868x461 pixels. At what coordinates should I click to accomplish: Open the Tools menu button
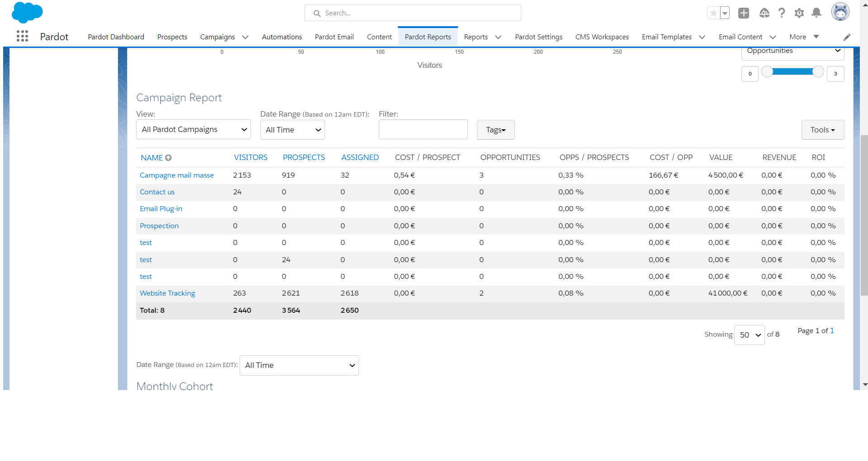(822, 130)
